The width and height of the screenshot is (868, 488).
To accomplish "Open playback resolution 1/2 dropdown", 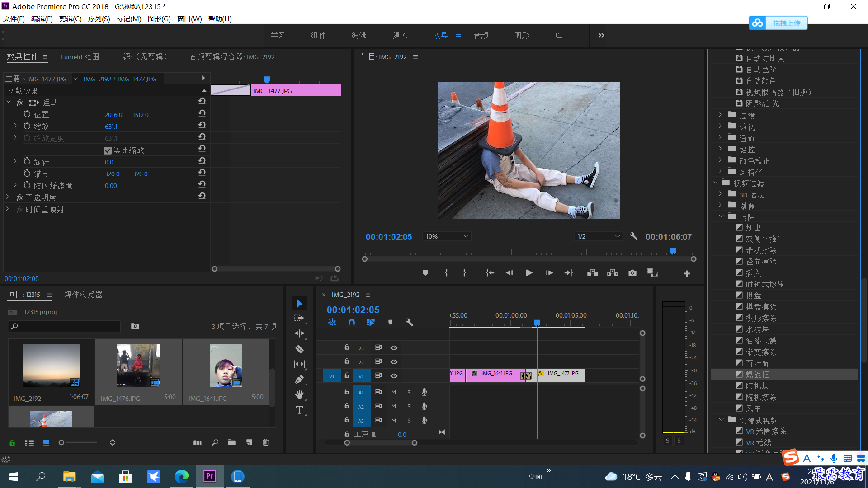I will coord(599,236).
